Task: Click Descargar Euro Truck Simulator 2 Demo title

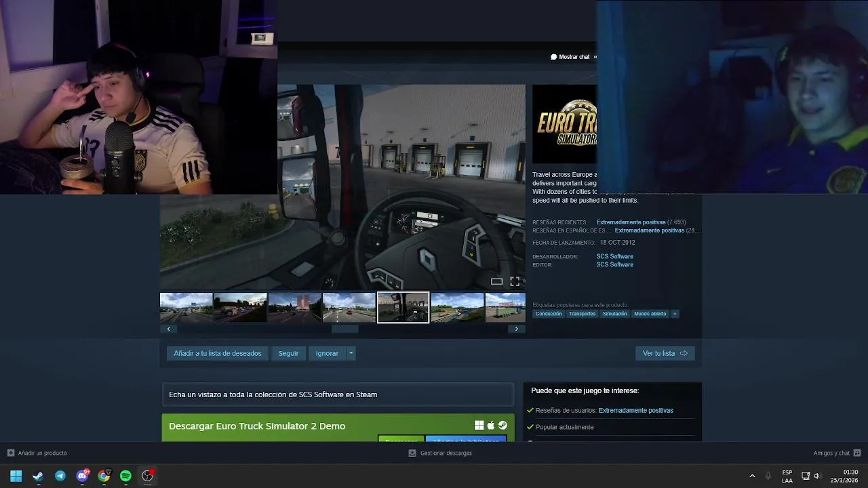Action: (x=257, y=426)
